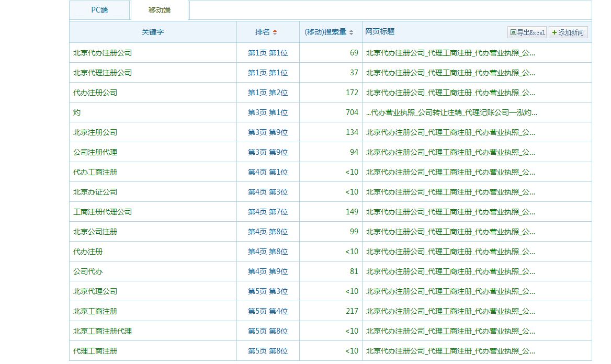Select the 移动端 tab

[160, 10]
